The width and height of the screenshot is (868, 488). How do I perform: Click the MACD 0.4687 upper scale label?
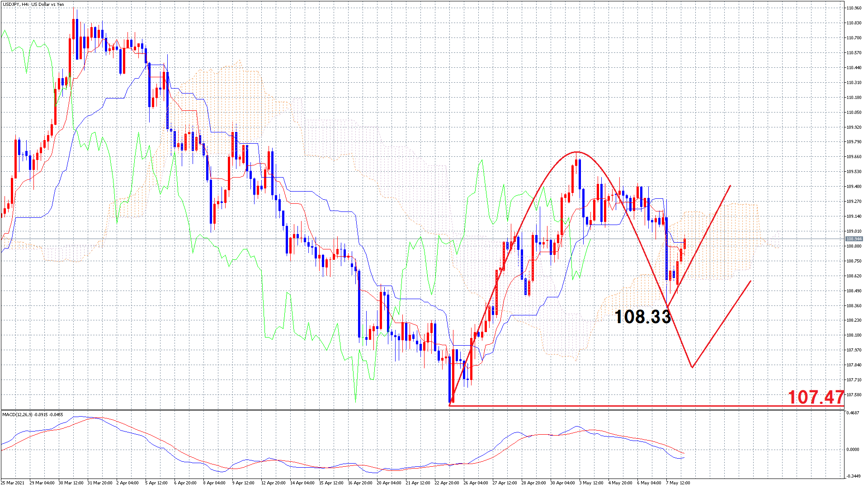click(853, 413)
